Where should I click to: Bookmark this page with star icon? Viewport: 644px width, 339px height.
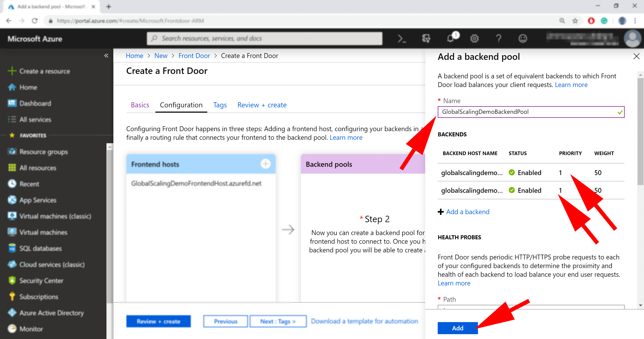(575, 21)
